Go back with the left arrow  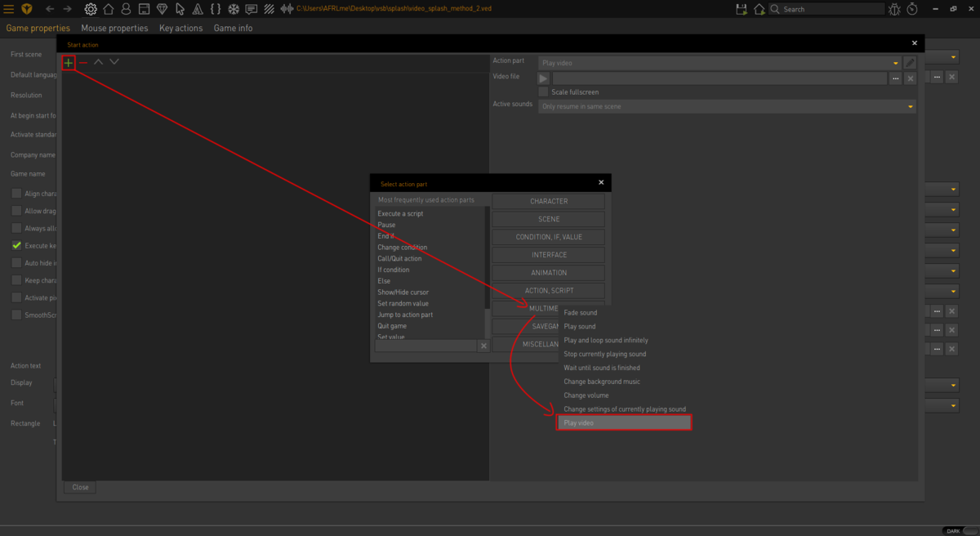(x=50, y=9)
